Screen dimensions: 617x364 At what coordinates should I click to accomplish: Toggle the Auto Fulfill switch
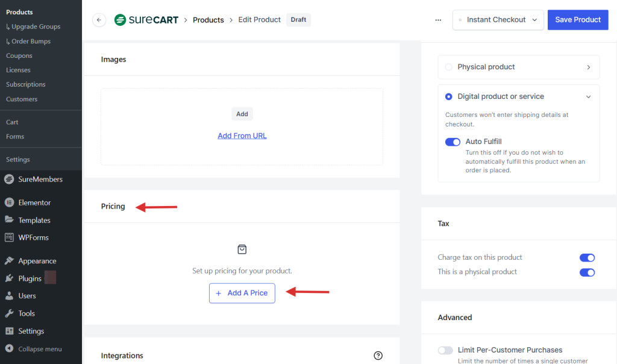(453, 142)
